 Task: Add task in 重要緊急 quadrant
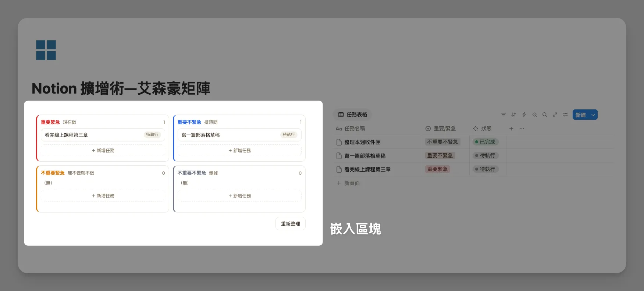point(103,151)
